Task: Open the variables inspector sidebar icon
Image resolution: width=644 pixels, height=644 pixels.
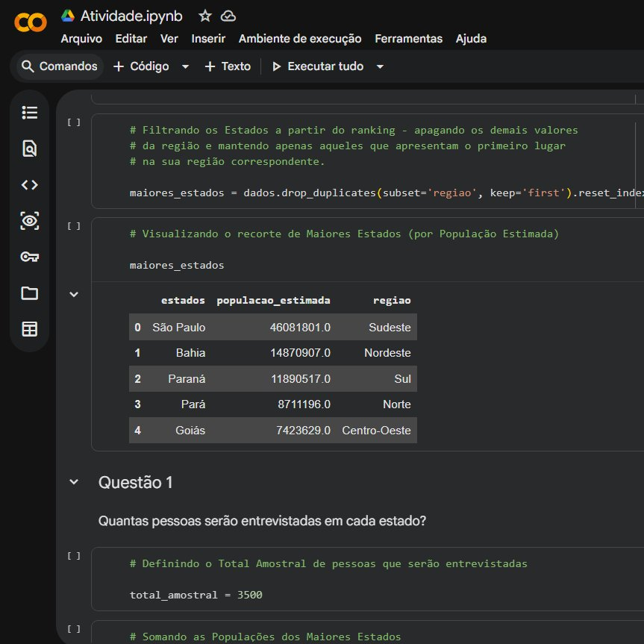Action: [30, 221]
